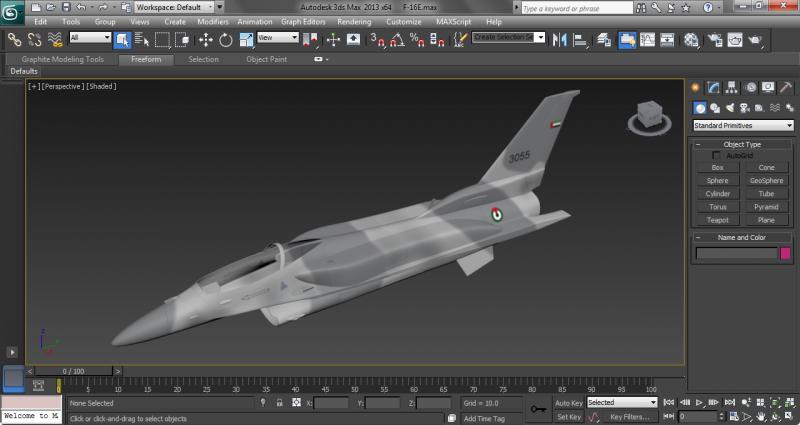The height and width of the screenshot is (425, 800).
Task: Open the Material Editor from toolbar
Action: [691, 40]
